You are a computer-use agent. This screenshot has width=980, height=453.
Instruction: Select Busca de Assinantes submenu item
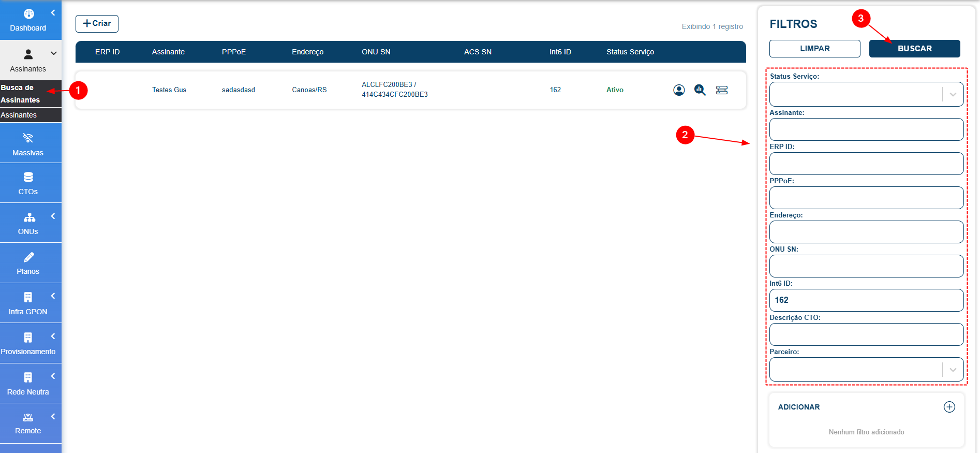pyautogui.click(x=21, y=94)
